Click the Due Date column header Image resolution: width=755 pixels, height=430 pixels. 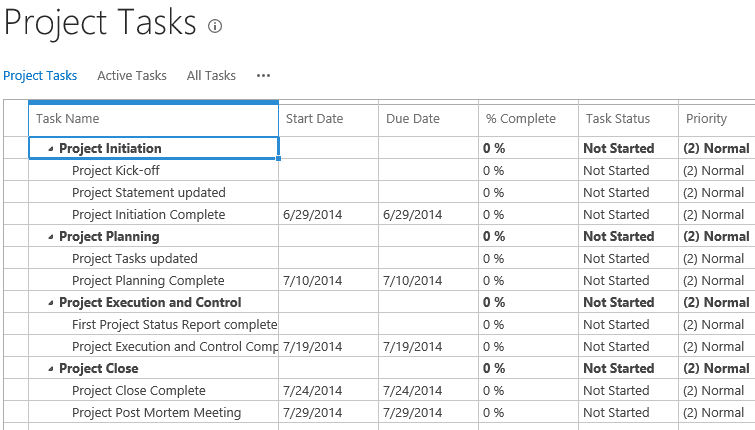point(429,119)
